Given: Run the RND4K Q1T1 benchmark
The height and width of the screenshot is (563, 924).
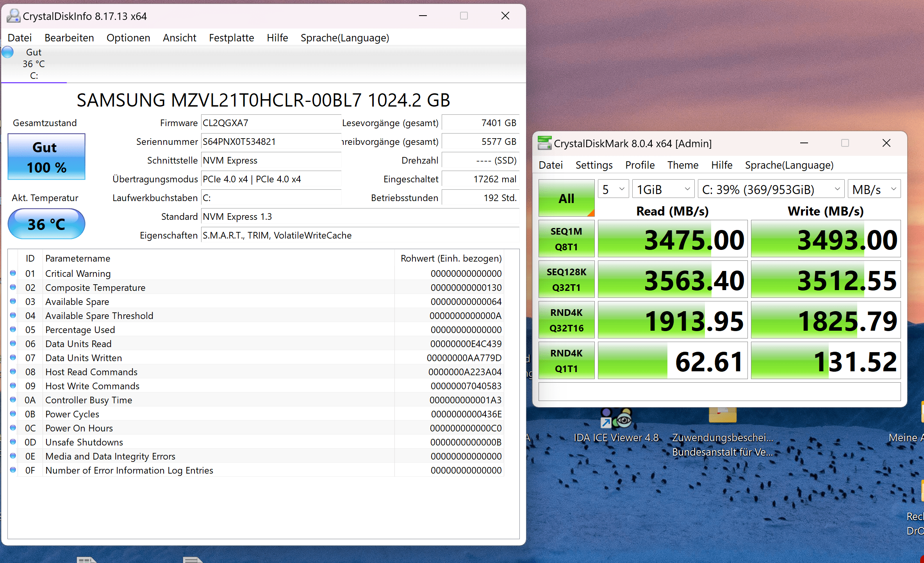Looking at the screenshot, I should (566, 360).
